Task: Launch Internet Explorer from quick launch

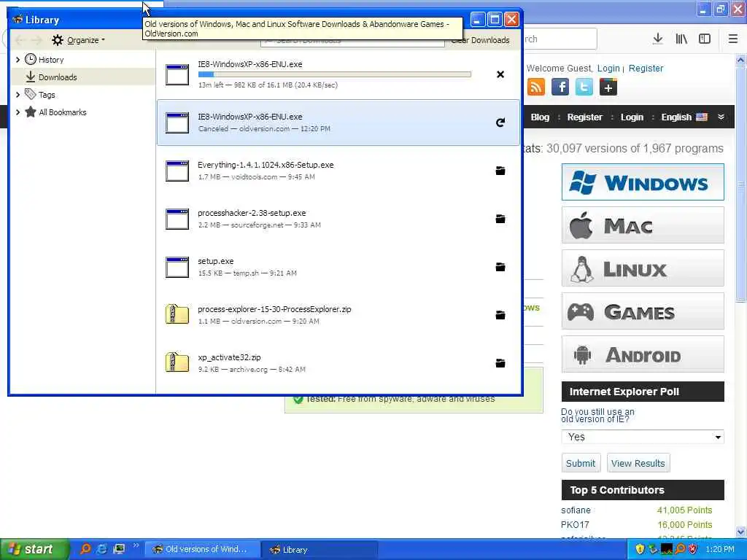Action: (101, 549)
